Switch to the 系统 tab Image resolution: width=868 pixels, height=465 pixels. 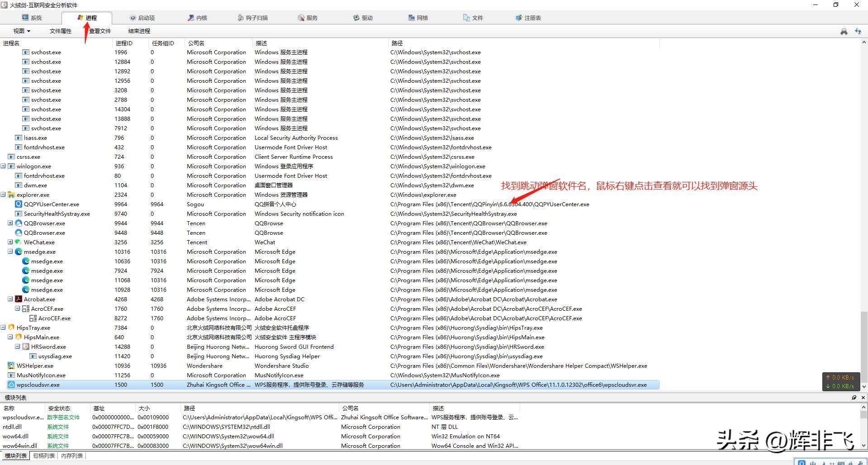coord(32,18)
